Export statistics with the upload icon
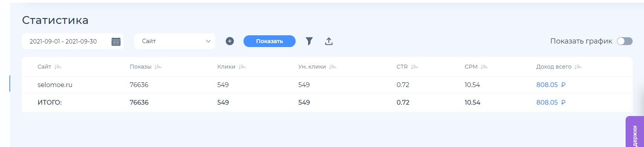The width and height of the screenshot is (644, 147). [329, 41]
